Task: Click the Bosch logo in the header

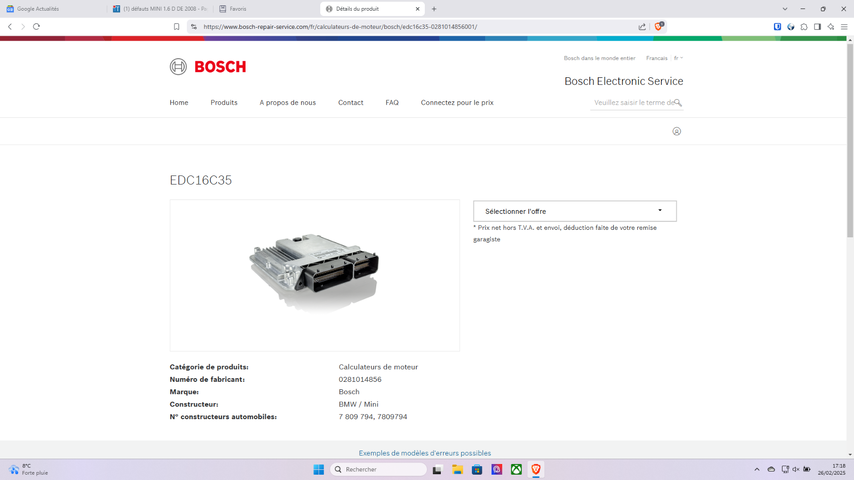Action: (208, 66)
